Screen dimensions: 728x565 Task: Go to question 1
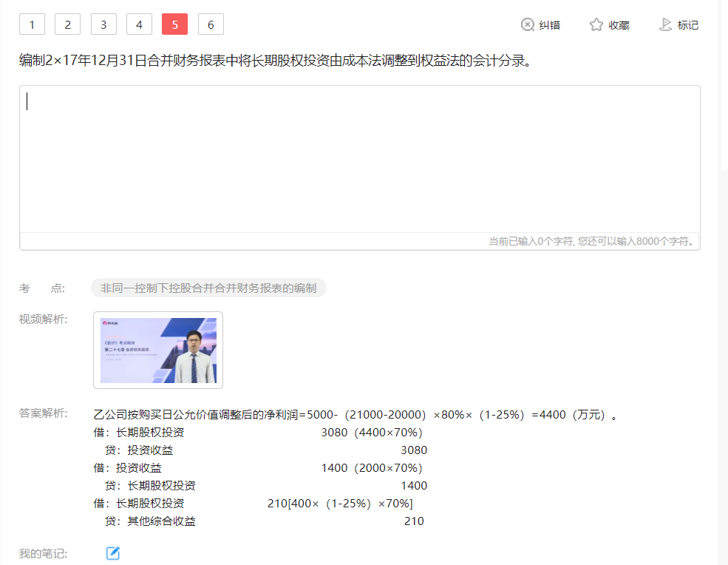[x=32, y=25]
